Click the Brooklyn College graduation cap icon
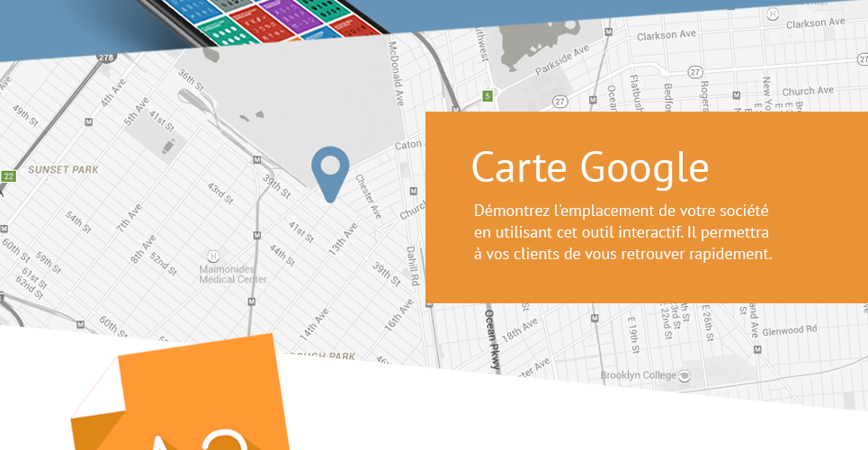The image size is (868, 450). tap(685, 375)
